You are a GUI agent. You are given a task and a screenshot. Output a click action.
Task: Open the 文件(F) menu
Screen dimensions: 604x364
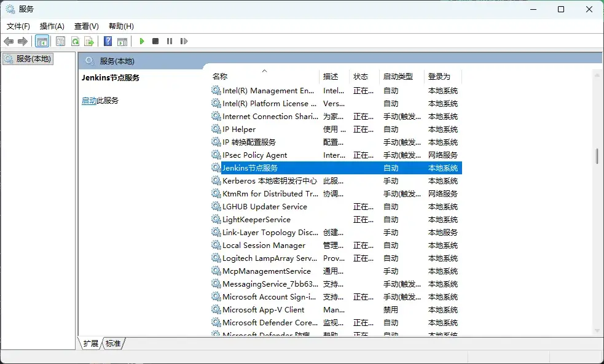(18, 26)
